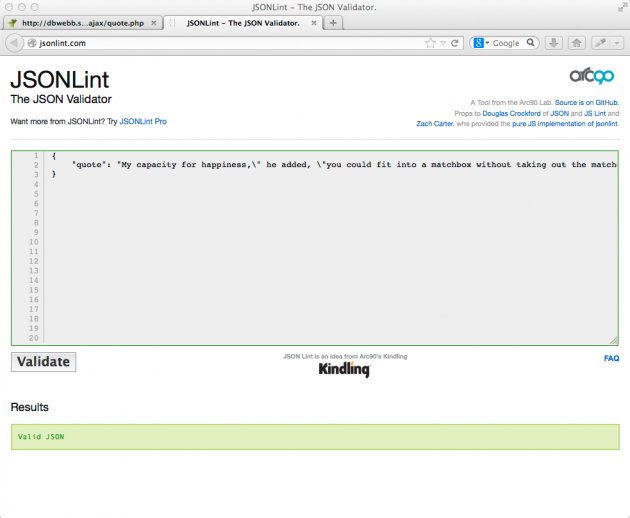The height and width of the screenshot is (518, 630).
Task: Open the JS Lint link
Action: click(x=595, y=113)
